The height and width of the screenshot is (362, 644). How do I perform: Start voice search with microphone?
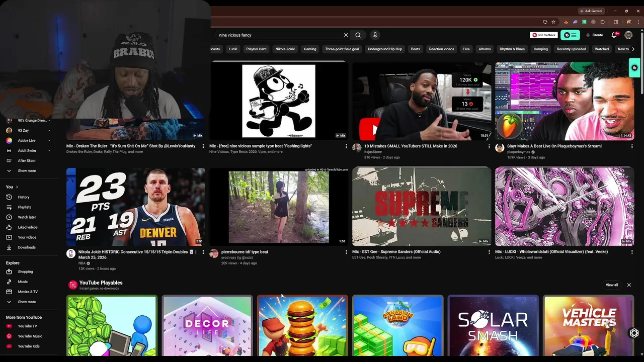[375, 35]
